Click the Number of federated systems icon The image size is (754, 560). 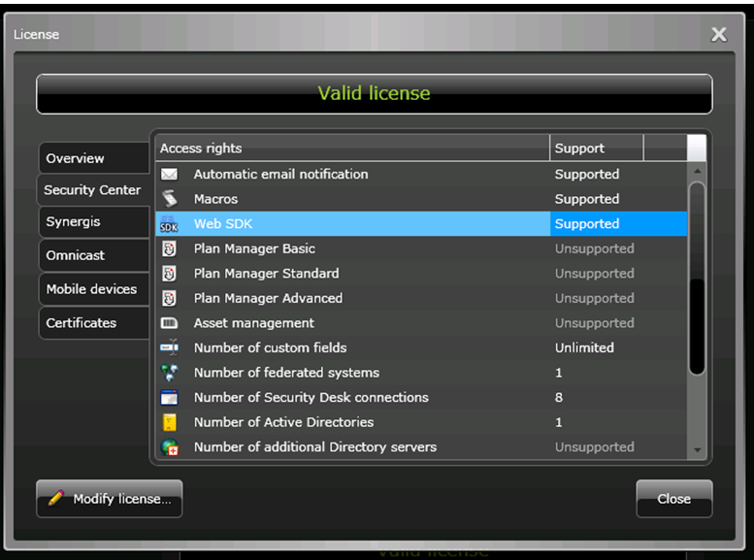pyautogui.click(x=169, y=373)
